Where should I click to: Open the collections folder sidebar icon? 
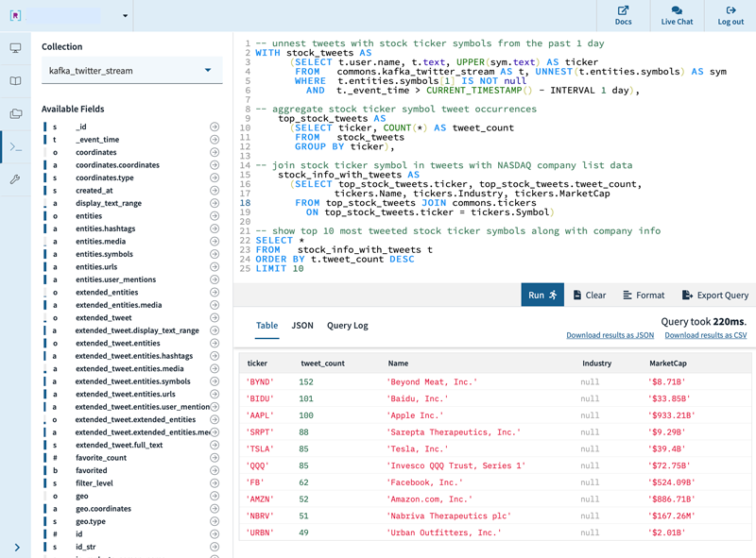point(15,113)
